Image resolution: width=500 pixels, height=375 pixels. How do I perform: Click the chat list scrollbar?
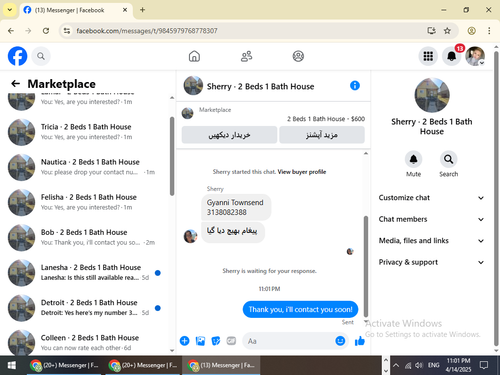pos(172,156)
